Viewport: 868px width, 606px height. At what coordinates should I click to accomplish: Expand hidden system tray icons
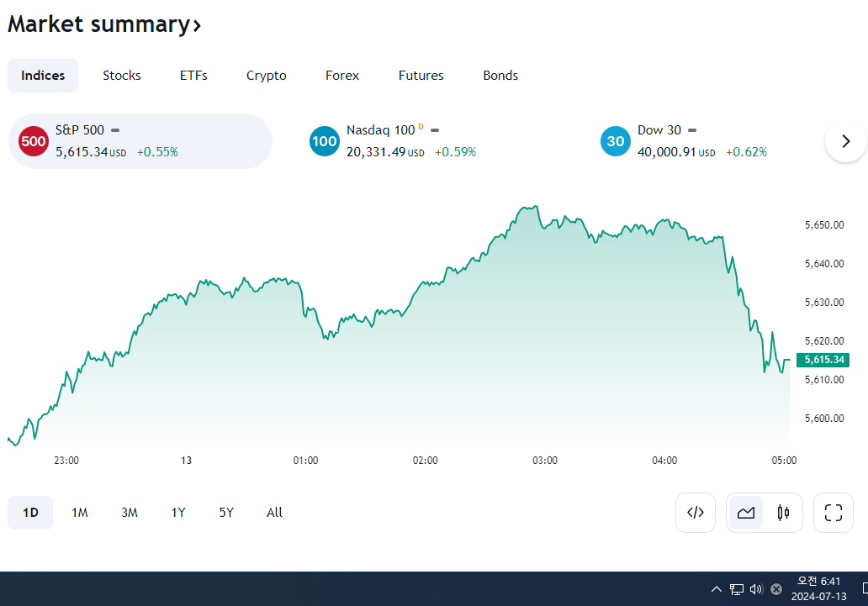(x=717, y=589)
